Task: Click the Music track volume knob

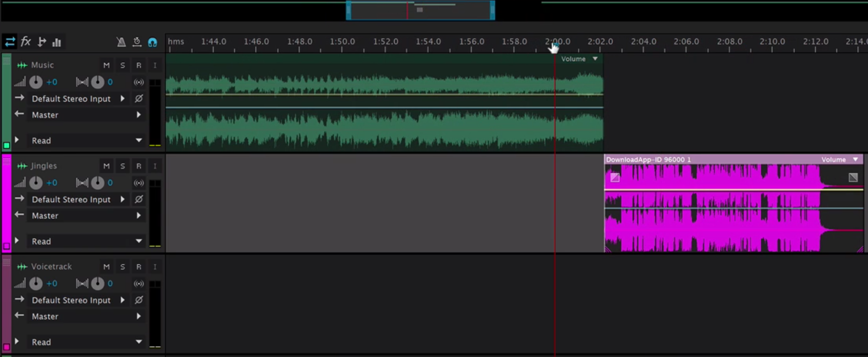Action: pos(36,82)
